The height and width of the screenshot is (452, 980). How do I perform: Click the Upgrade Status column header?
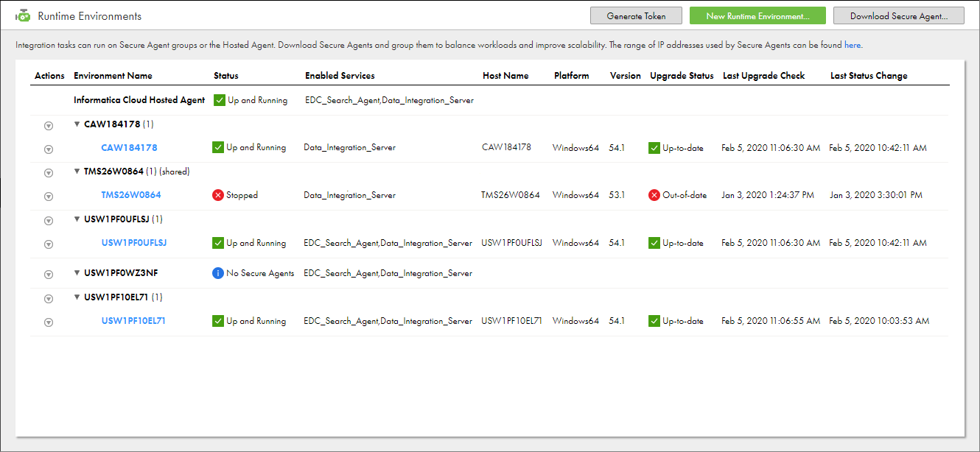click(x=682, y=76)
